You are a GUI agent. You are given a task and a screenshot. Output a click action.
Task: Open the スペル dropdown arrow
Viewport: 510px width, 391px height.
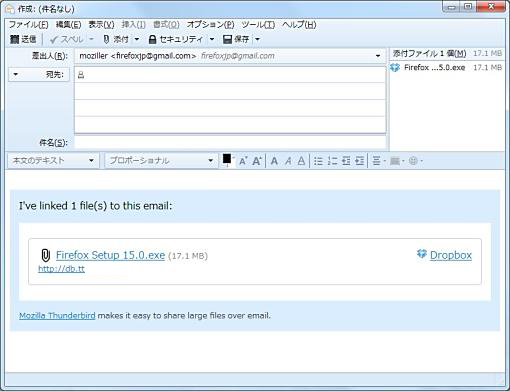point(91,39)
